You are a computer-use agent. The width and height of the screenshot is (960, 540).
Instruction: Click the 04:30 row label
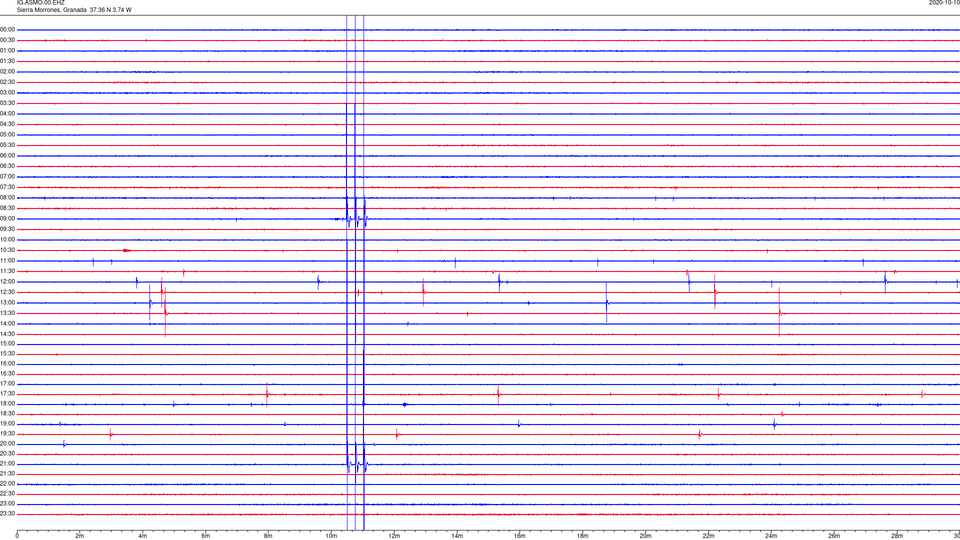[x=8, y=124]
